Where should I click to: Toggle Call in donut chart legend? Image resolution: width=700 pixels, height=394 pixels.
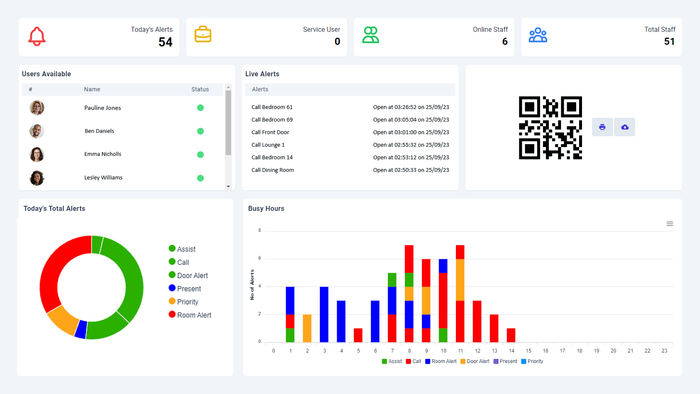(179, 262)
